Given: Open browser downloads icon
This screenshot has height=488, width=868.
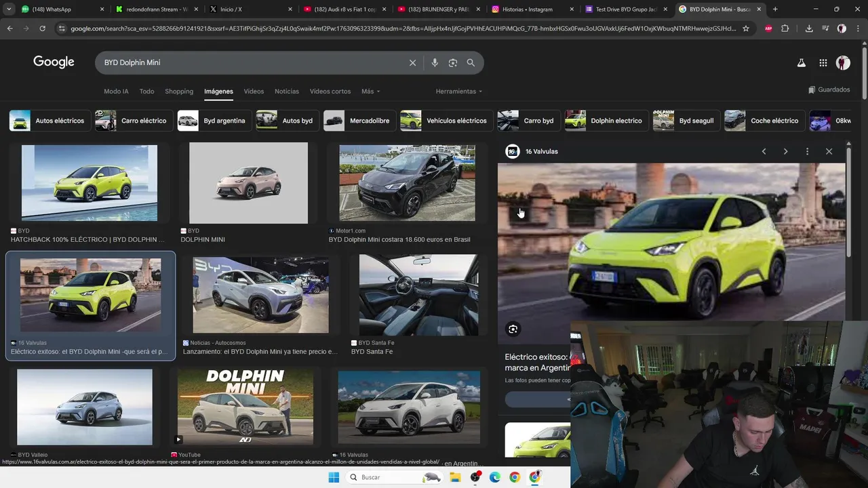Looking at the screenshot, I should 809,28.
